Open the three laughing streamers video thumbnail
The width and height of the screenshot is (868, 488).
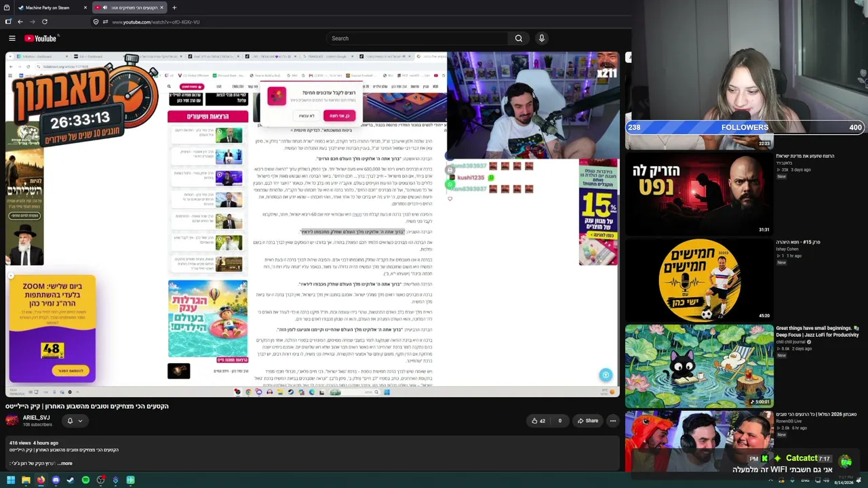click(698, 441)
